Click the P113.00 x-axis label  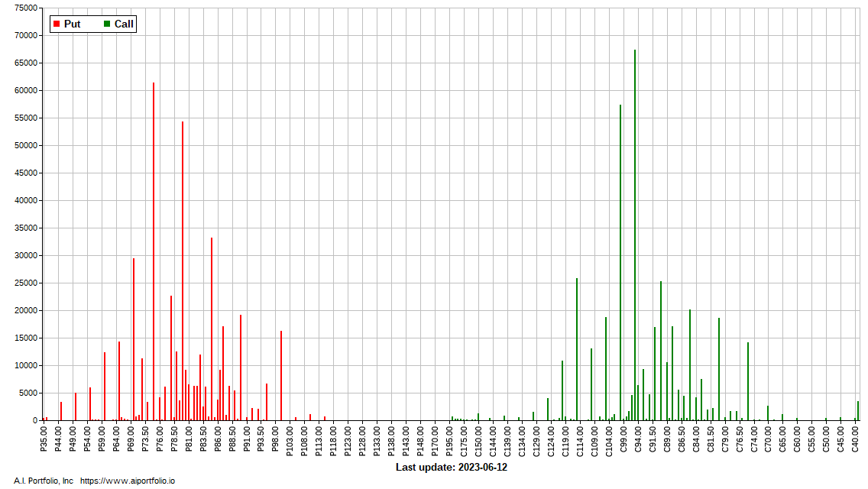click(x=319, y=442)
